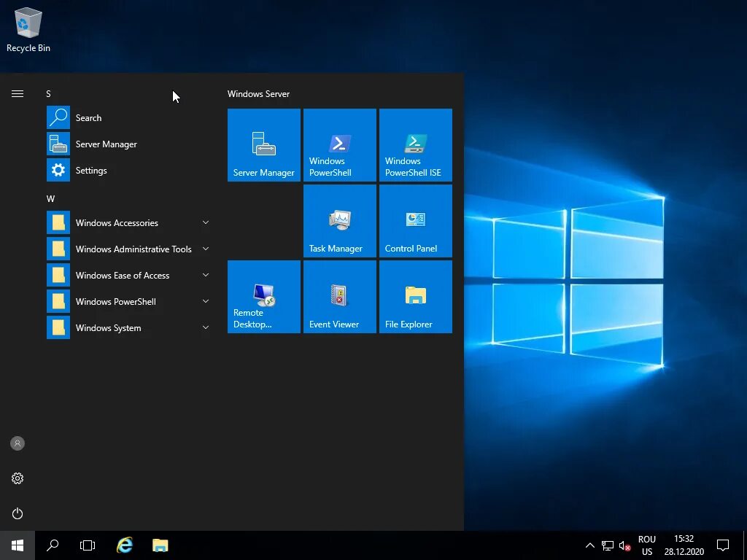Open the Control Panel tile

(x=415, y=221)
